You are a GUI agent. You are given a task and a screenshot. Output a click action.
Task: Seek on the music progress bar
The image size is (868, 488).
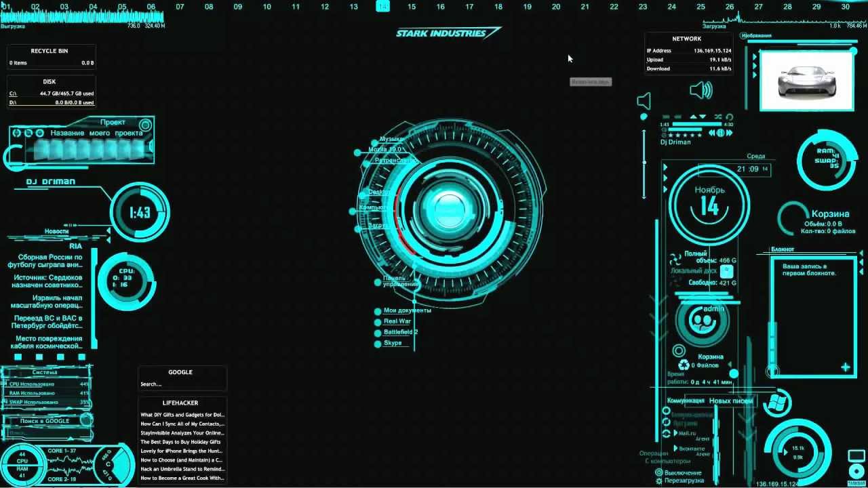pos(697,124)
